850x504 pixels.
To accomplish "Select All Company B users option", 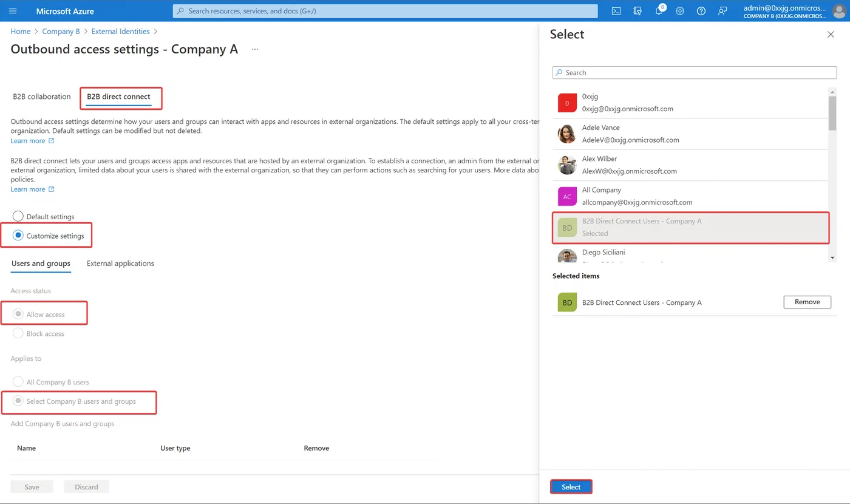I will 18,382.
